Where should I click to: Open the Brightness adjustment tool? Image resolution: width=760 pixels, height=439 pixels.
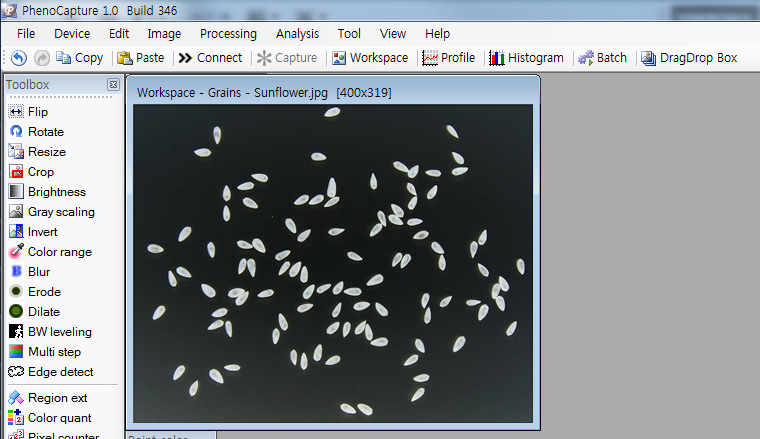pyautogui.click(x=55, y=192)
